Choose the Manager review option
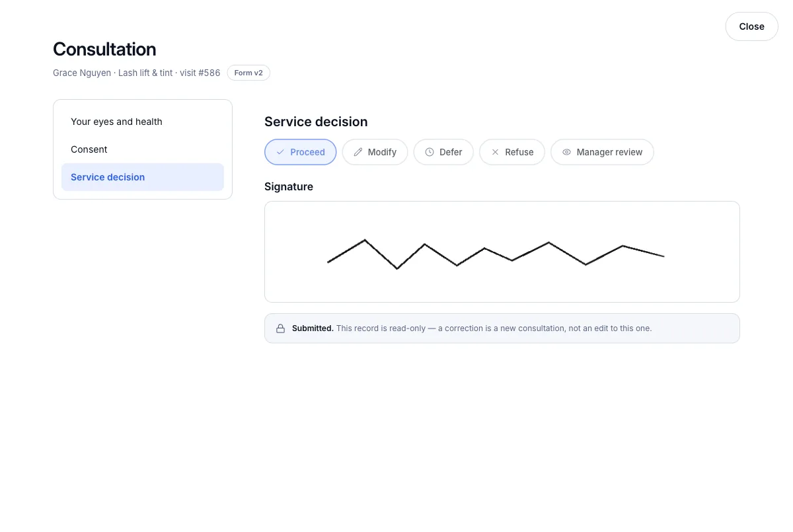The image size is (793, 532). (x=602, y=152)
